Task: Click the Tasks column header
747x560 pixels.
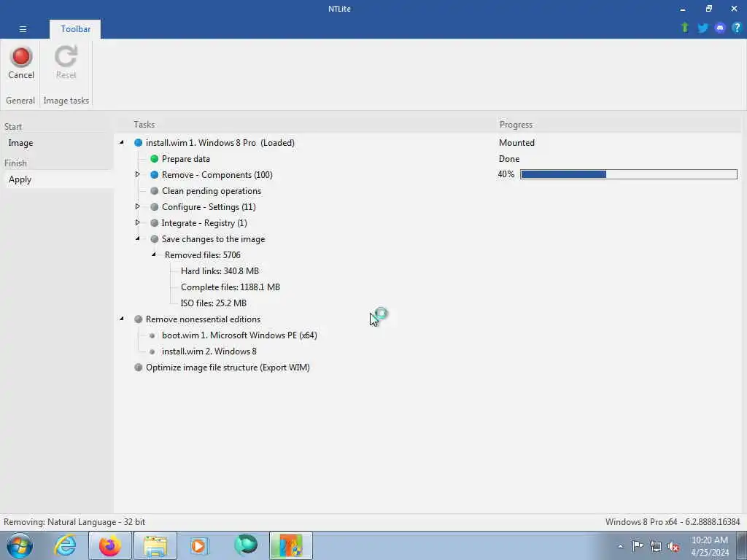Action: pyautogui.click(x=144, y=124)
